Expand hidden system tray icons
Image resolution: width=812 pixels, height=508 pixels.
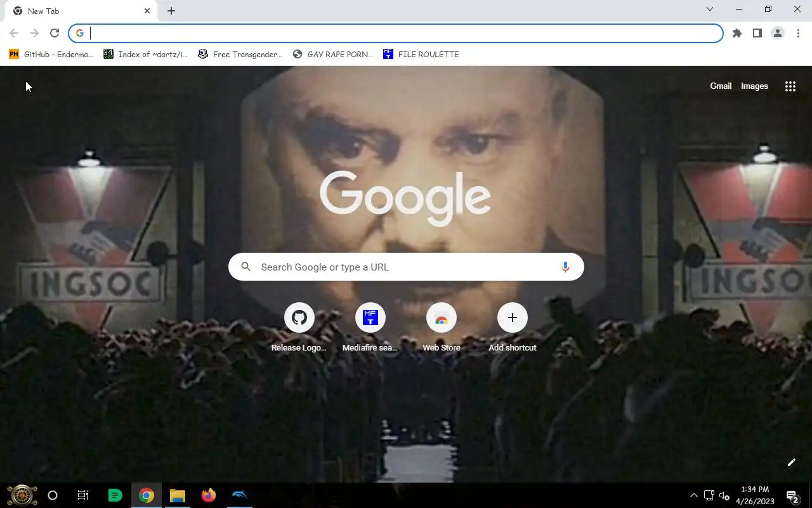pos(694,495)
